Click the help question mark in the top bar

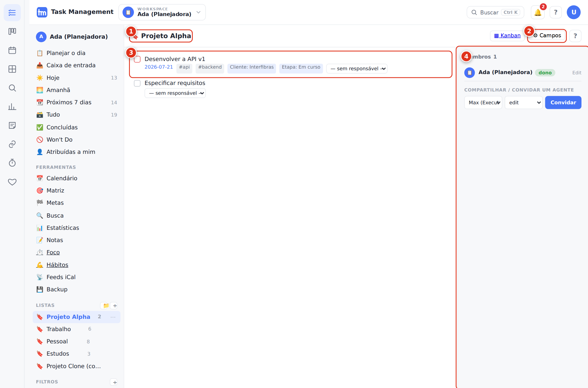[556, 13]
